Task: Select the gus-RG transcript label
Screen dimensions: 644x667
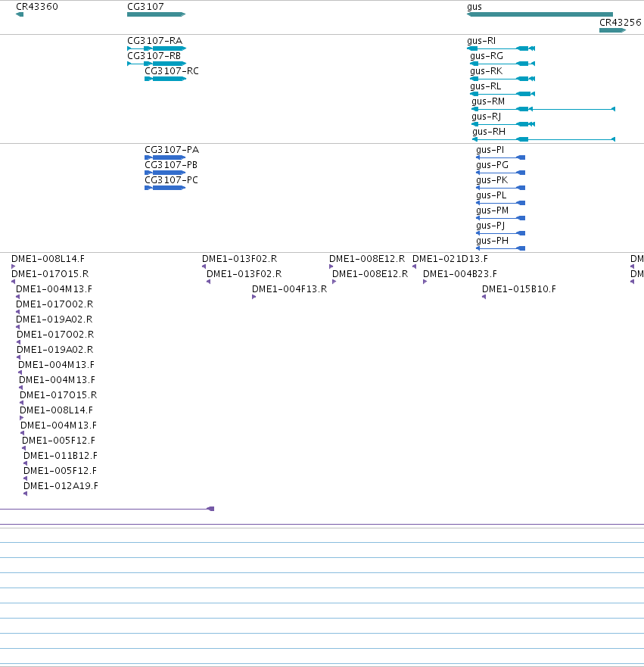Action: tap(487, 56)
